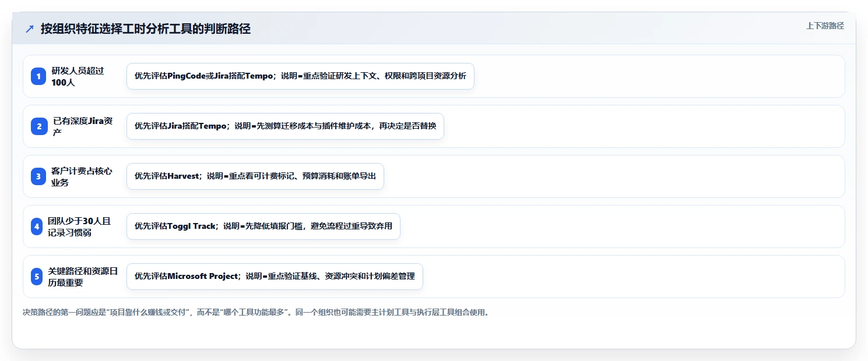The image size is (868, 361).
Task: Click the arrow icon beside the panel title
Action: 30,29
